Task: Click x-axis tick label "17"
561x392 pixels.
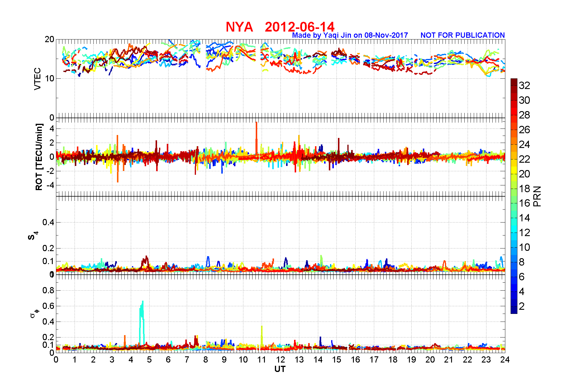Action: [374, 360]
